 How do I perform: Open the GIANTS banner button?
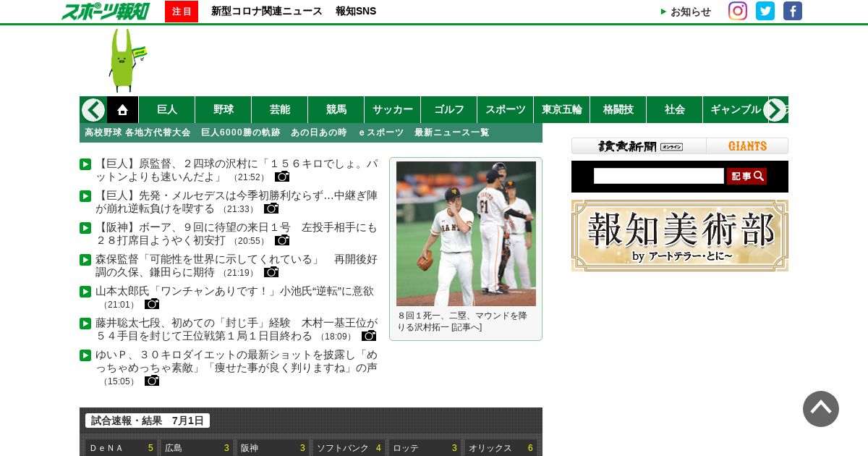pos(747,146)
